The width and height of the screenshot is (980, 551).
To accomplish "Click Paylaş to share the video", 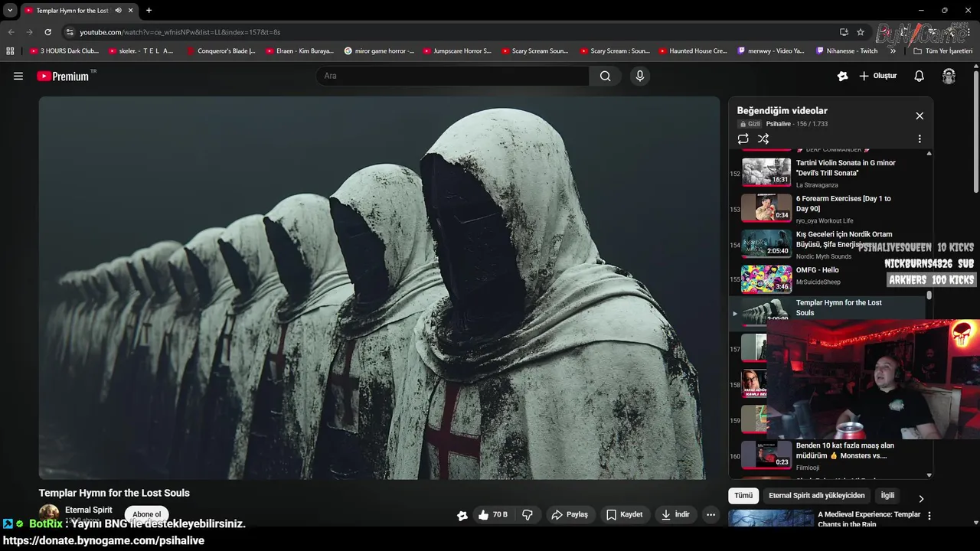I will point(570,515).
